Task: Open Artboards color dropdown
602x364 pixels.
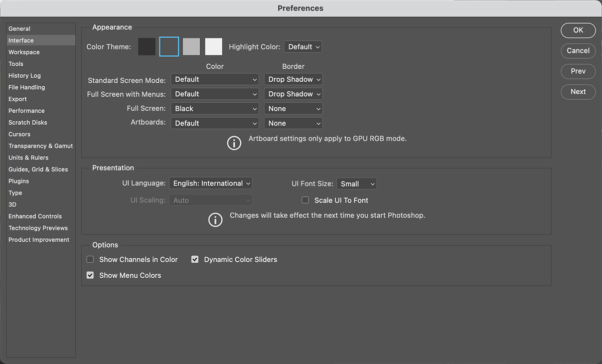Action: click(x=215, y=123)
